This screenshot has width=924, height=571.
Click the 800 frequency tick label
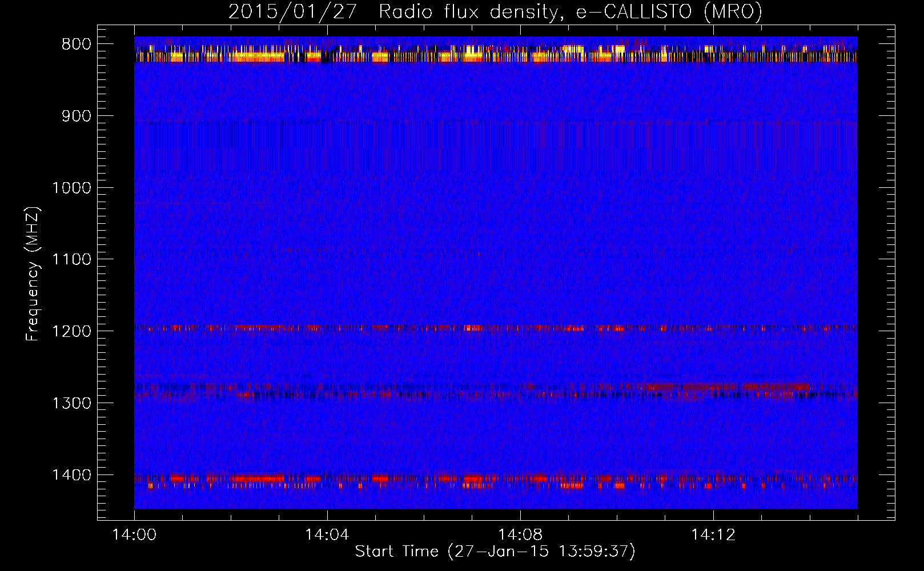[x=77, y=45]
